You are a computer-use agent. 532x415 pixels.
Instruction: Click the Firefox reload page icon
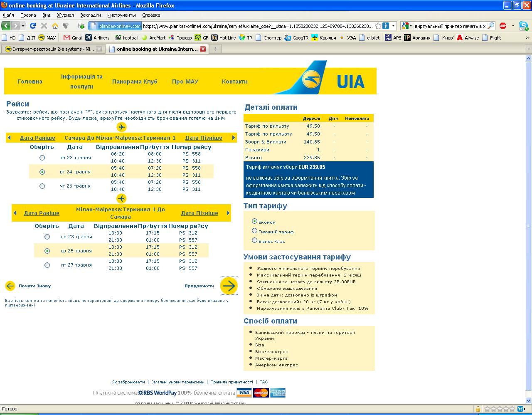33,26
